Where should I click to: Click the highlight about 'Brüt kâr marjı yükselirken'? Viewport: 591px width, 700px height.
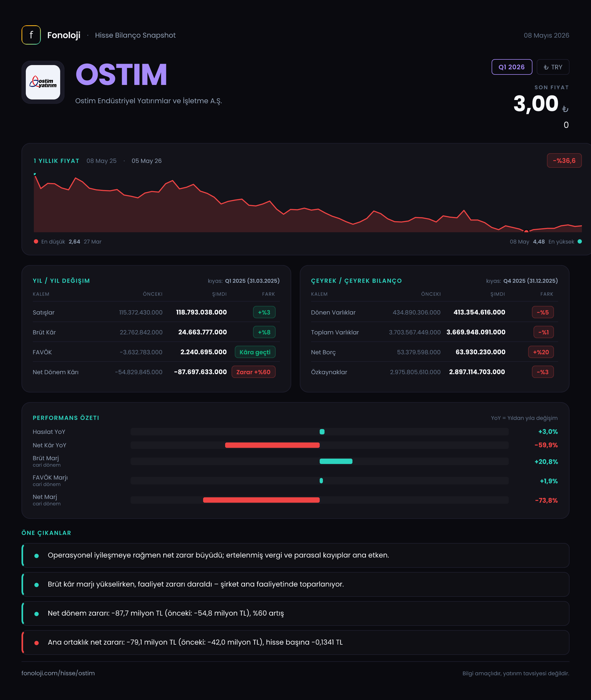(x=295, y=584)
